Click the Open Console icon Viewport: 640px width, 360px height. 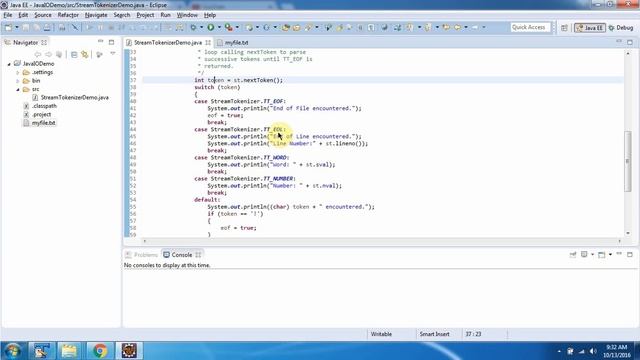pos(602,254)
